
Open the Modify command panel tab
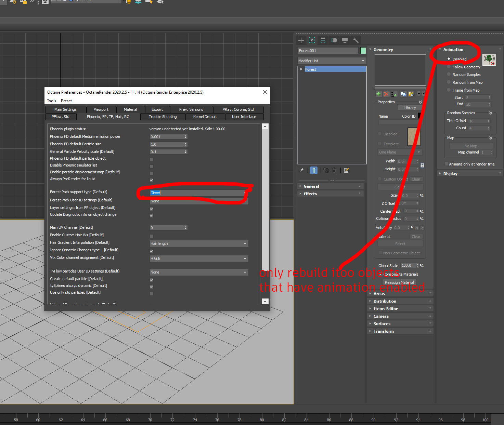[x=312, y=40]
